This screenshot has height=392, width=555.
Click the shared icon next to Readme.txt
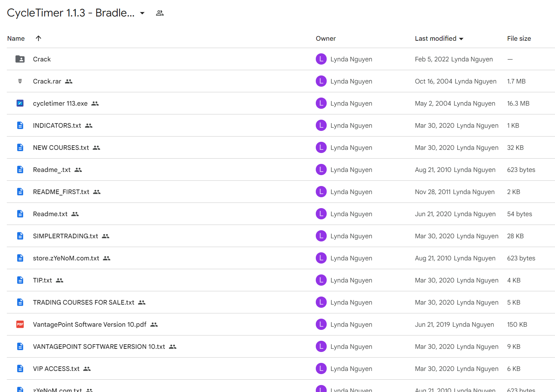(x=75, y=214)
